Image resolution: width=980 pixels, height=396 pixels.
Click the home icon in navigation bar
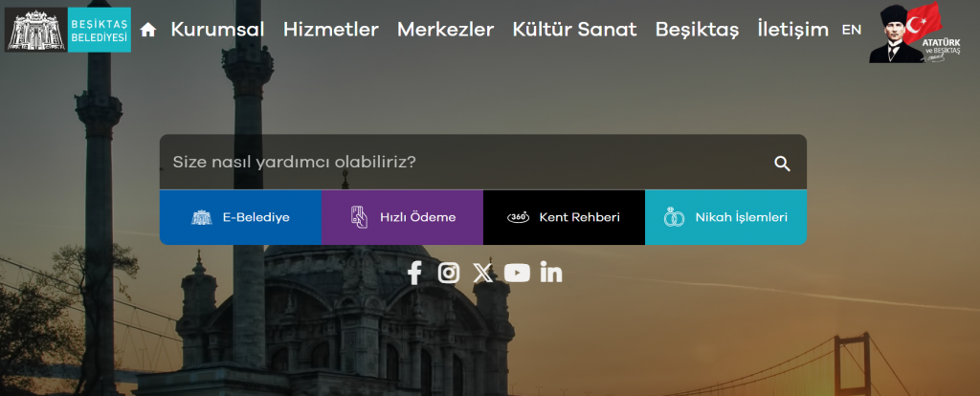tap(147, 30)
